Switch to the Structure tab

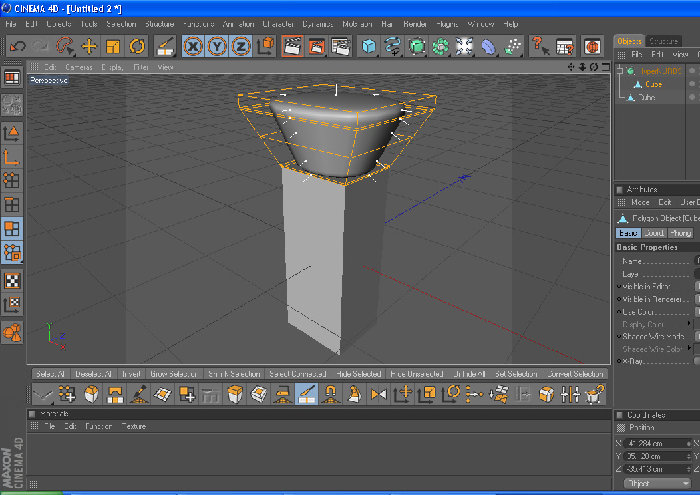tap(663, 41)
